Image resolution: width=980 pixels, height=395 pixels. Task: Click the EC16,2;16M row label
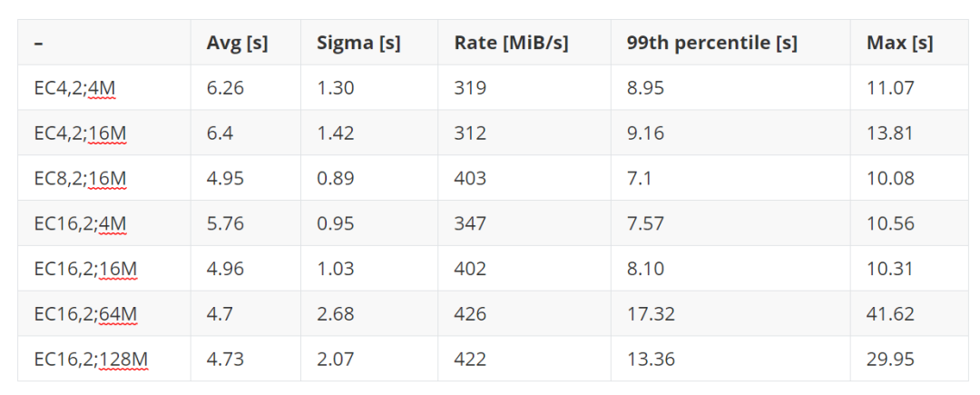84,269
